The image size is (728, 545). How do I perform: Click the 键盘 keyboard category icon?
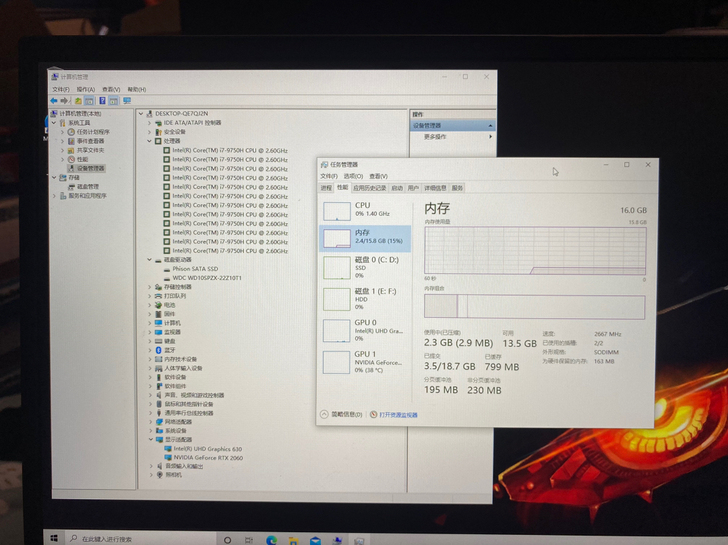point(158,341)
